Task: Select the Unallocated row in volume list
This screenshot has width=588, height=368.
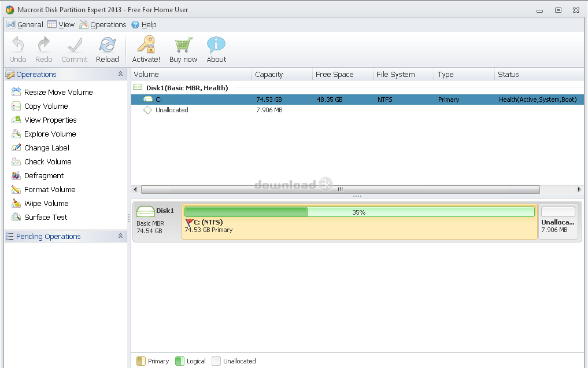Action: (357, 110)
